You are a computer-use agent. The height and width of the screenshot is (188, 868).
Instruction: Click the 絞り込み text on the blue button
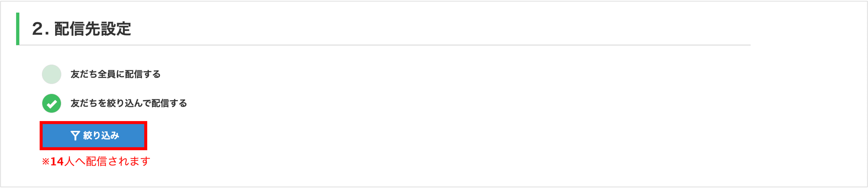[x=101, y=135]
